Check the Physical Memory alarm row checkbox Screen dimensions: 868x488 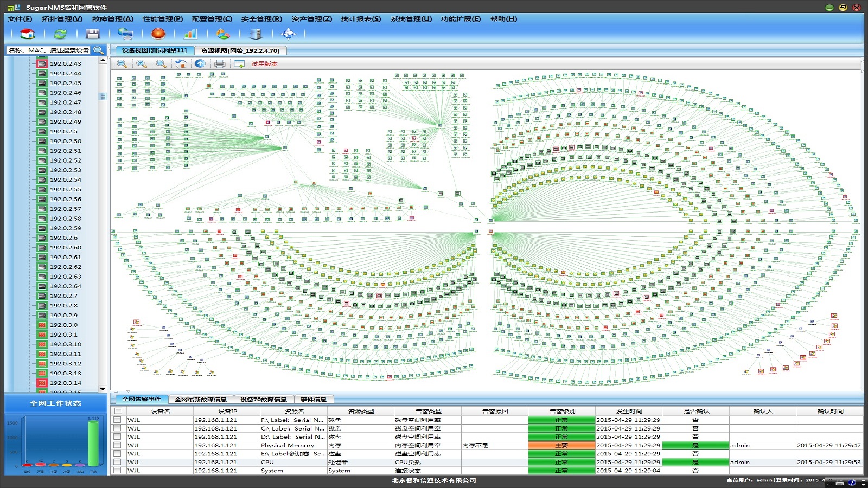(117, 445)
